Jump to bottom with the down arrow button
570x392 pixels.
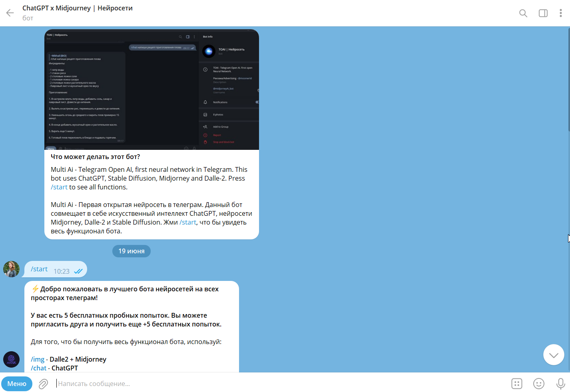click(554, 354)
